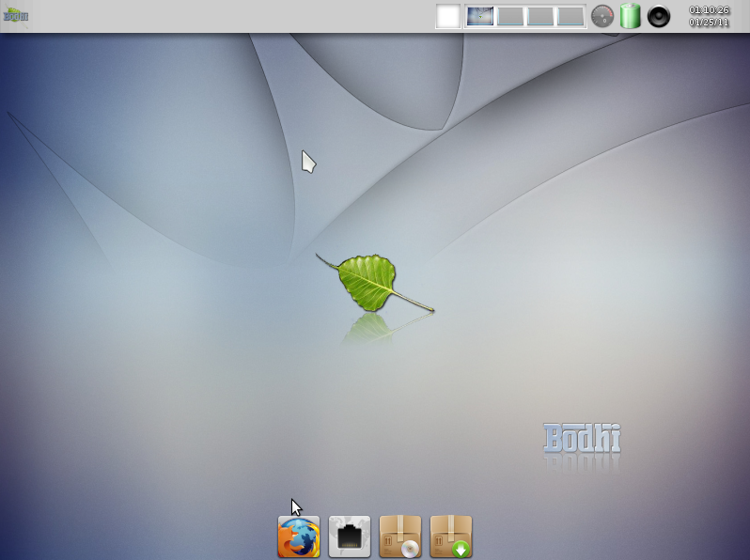The height and width of the screenshot is (560, 750).
Task: Open the package installer with CD icon
Action: pos(400,537)
